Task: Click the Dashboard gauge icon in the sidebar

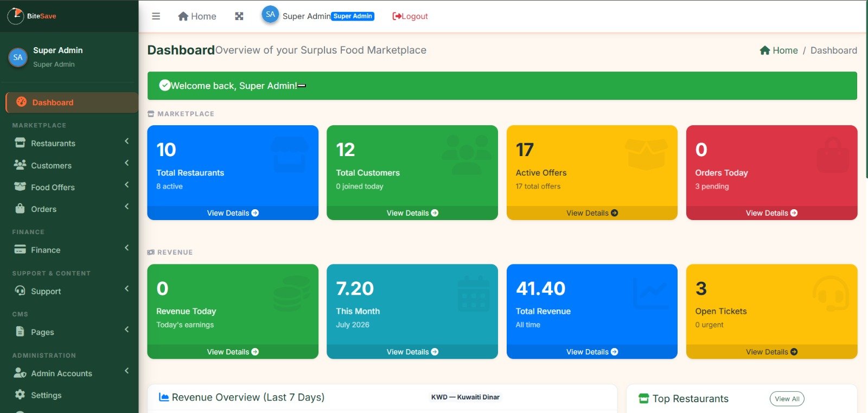Action: [x=21, y=102]
